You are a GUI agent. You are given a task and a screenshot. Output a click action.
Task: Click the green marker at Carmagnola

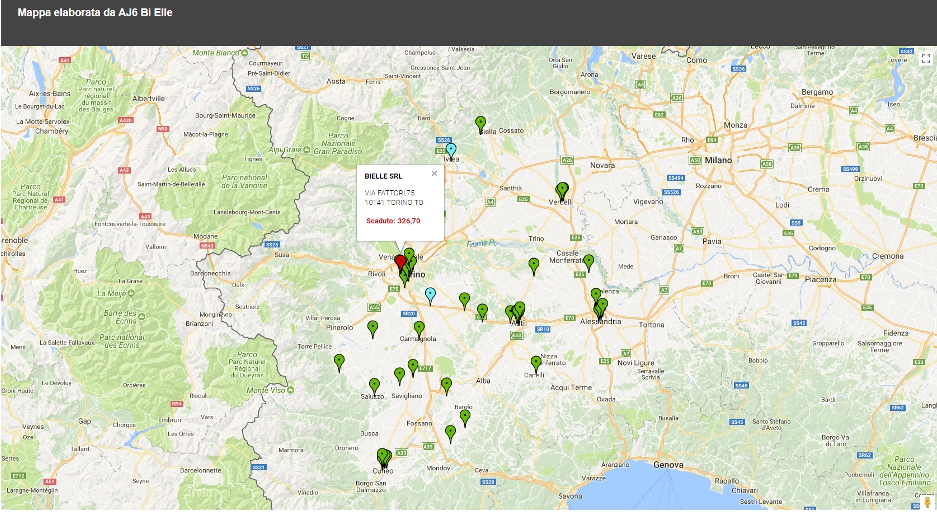[x=419, y=329]
